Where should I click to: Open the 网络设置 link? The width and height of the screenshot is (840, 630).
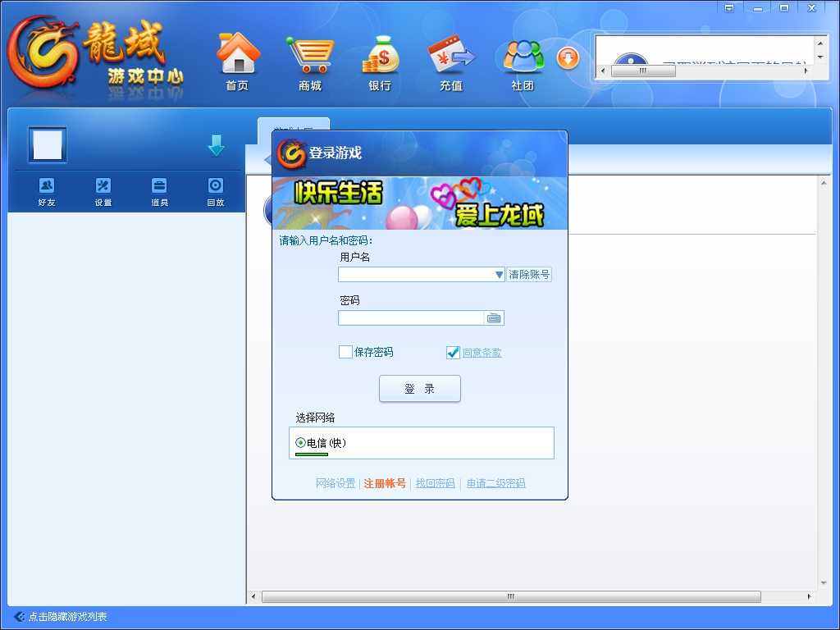click(336, 483)
